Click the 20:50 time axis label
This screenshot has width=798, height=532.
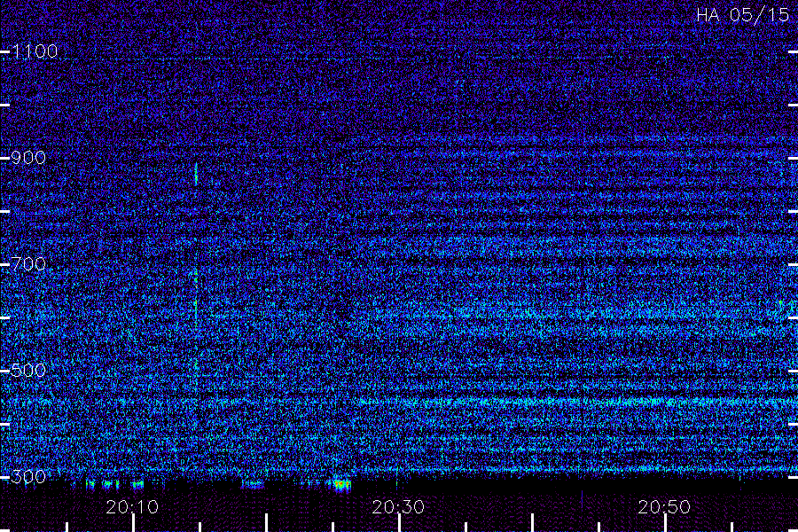point(664,507)
